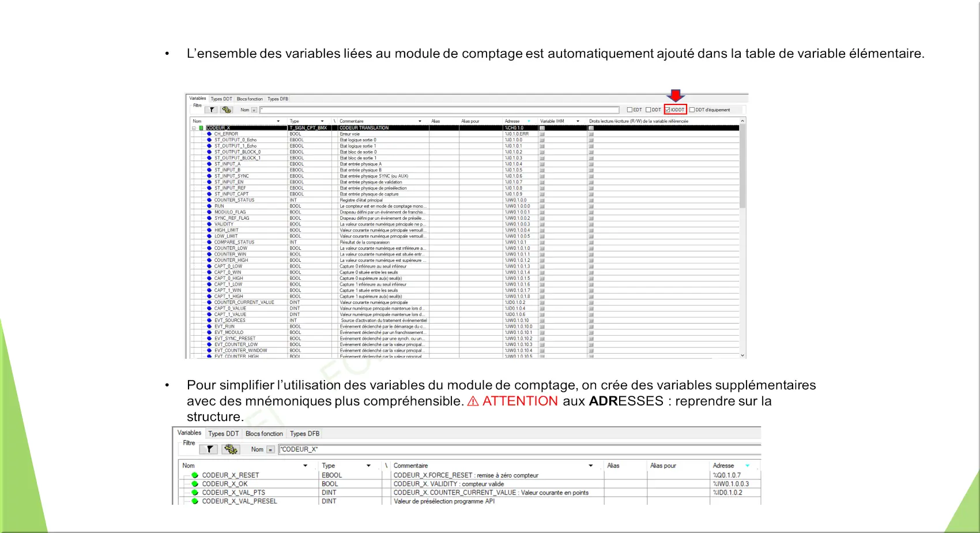
Task: Open Nom column dropdown in upper editor
Action: (x=278, y=121)
